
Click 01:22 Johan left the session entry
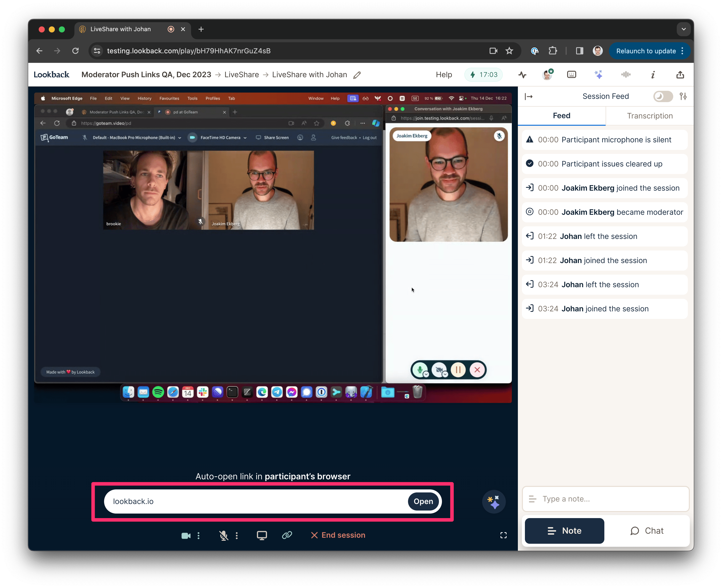[x=605, y=236]
